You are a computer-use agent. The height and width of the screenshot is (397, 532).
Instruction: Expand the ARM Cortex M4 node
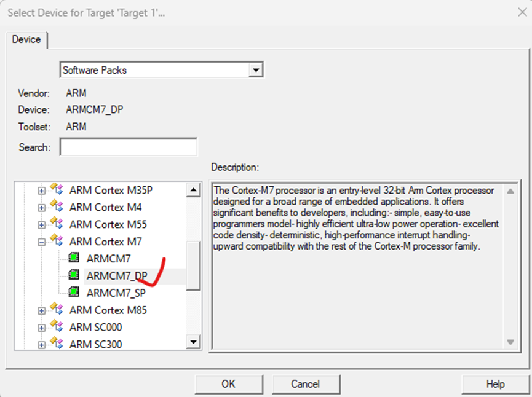click(x=41, y=208)
